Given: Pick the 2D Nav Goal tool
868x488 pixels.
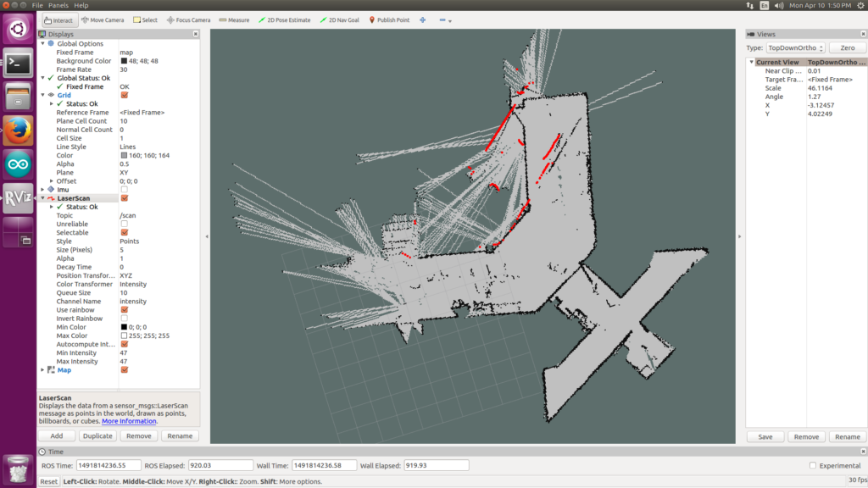Looking at the screenshot, I should point(340,19).
